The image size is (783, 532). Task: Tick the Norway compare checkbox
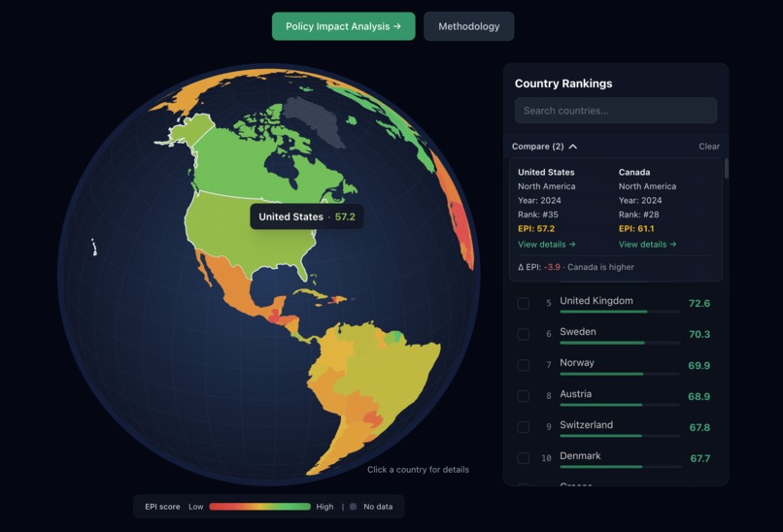524,365
